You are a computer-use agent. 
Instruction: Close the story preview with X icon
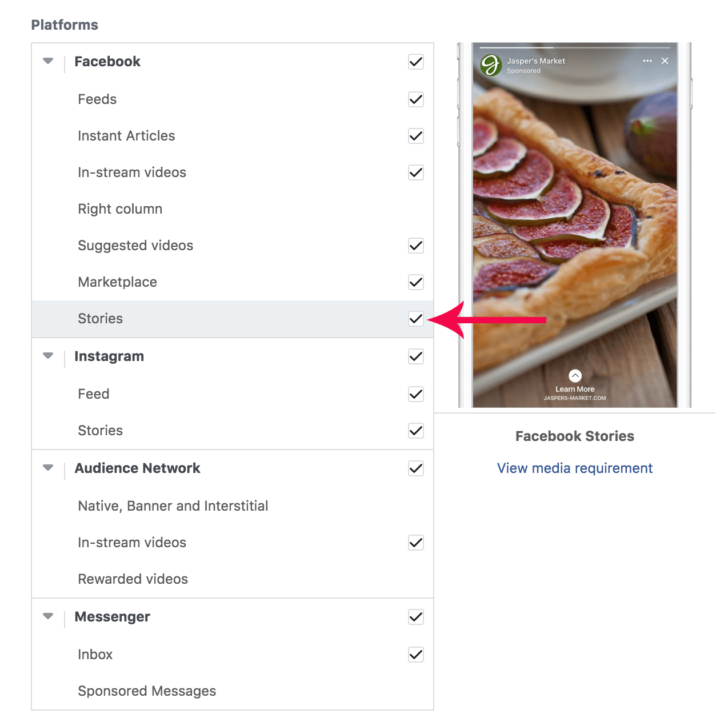pyautogui.click(x=665, y=61)
